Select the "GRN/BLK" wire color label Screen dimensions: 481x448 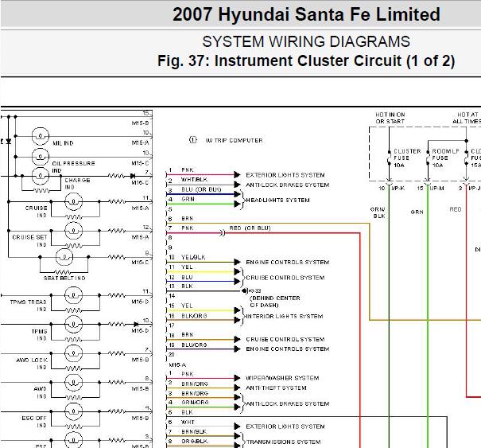coord(378,212)
